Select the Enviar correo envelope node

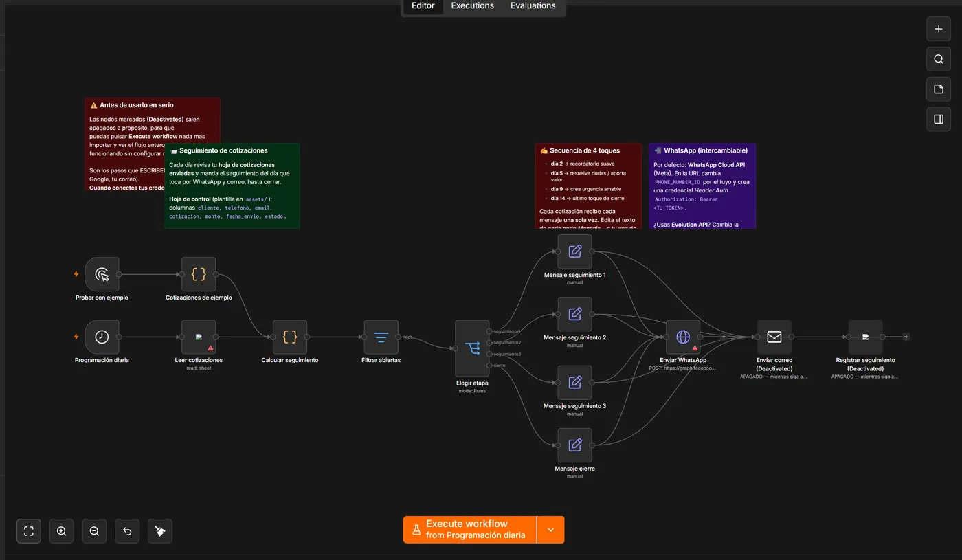tap(774, 337)
